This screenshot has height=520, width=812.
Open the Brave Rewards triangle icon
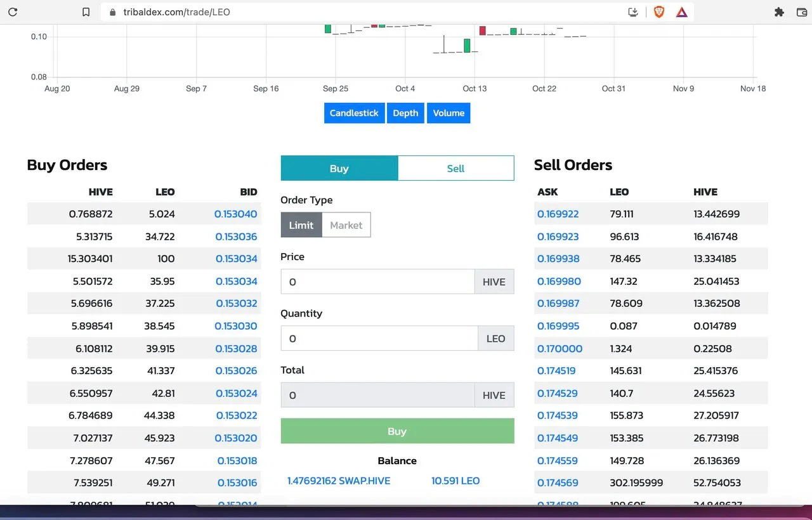click(682, 12)
